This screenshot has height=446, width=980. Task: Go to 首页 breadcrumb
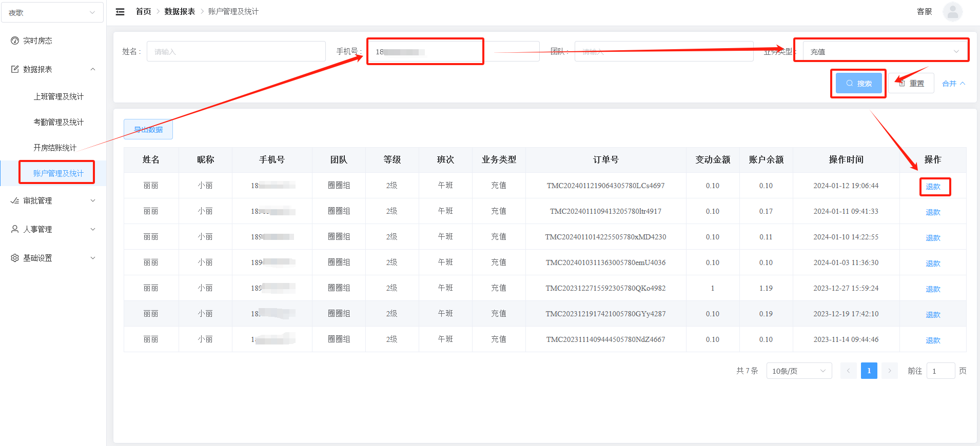tap(143, 11)
